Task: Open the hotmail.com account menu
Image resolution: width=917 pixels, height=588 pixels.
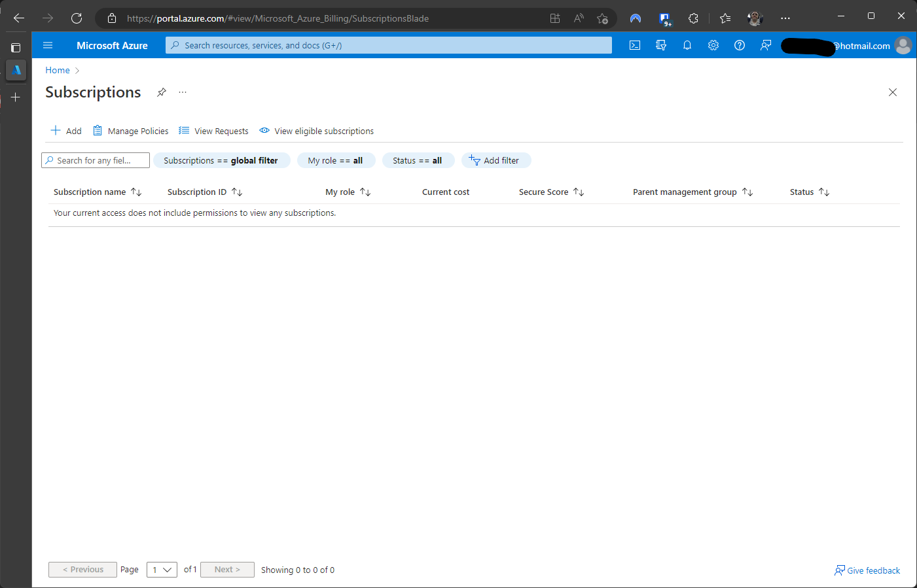Action: [846, 46]
